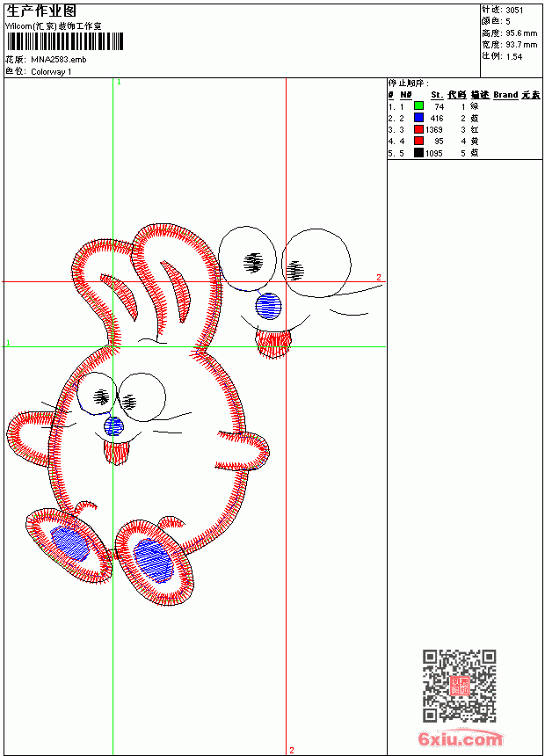
Task: Click the stitch count value 3051
Action: pyautogui.click(x=514, y=11)
